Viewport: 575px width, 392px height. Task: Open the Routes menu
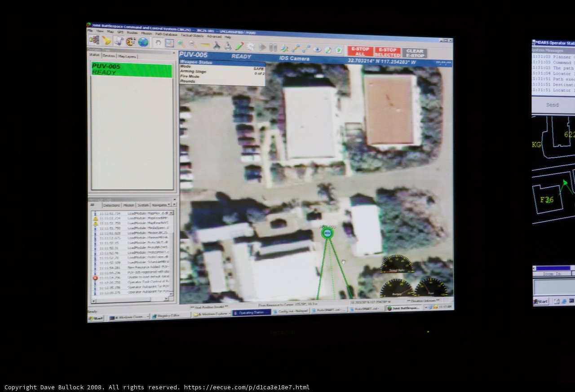(132, 32)
